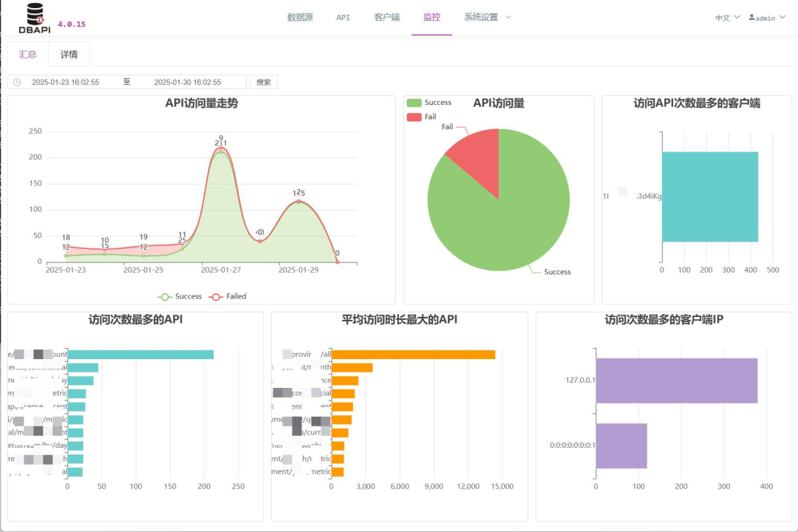Image resolution: width=798 pixels, height=532 pixels.
Task: Go to the 数据源 menu
Action: tap(300, 17)
